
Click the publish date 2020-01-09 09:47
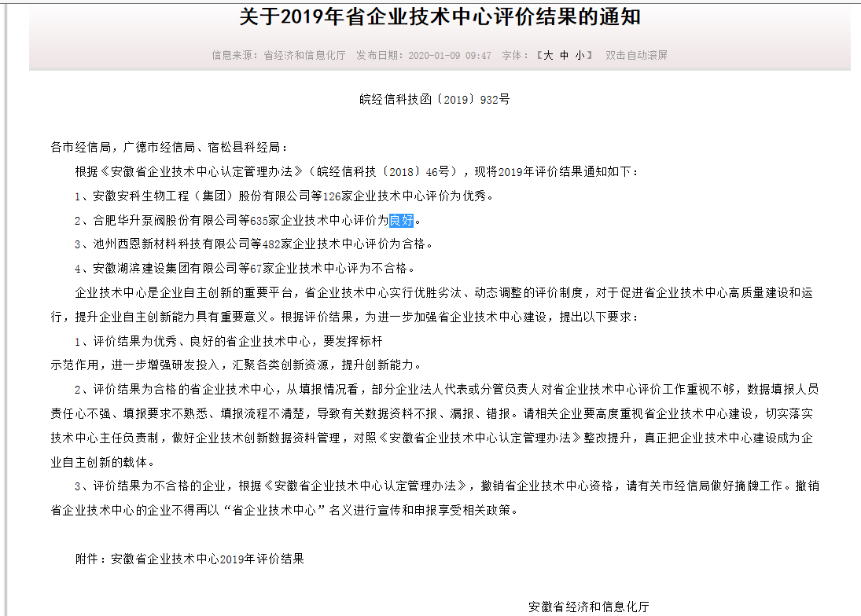450,56
